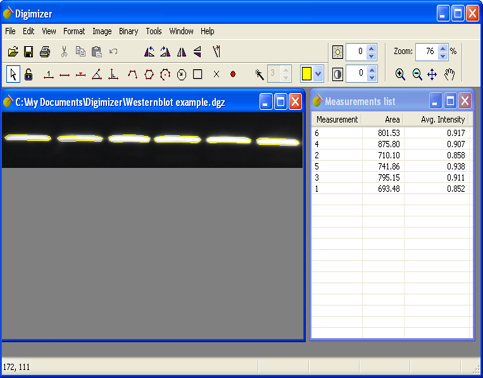
Task: Select the X marker tool
Action: [216, 74]
